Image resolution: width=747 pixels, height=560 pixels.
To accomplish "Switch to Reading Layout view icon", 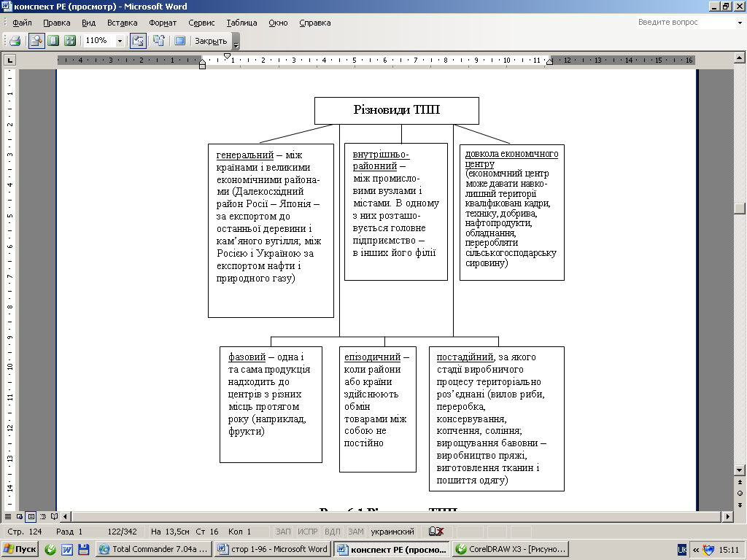I will (54, 516).
